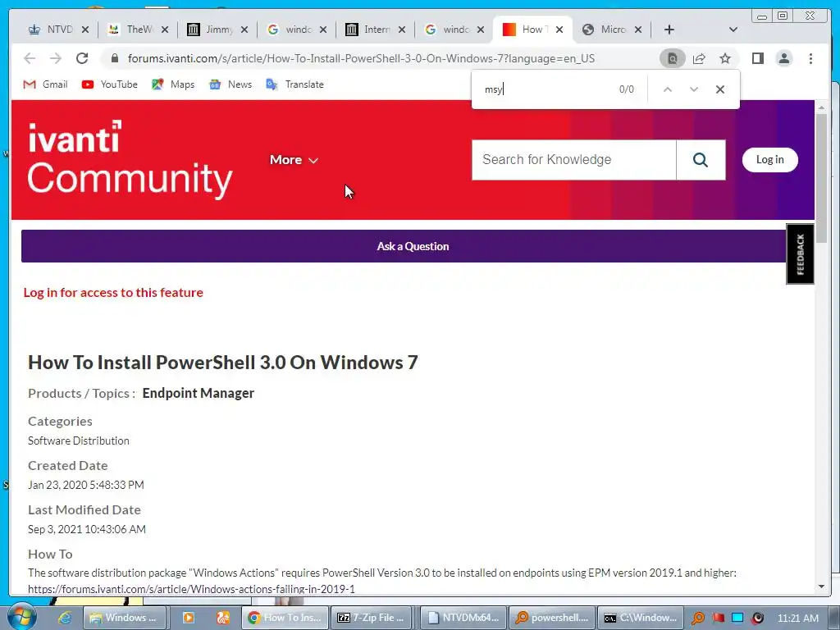Close the find bar
The image size is (840, 630).
point(720,89)
